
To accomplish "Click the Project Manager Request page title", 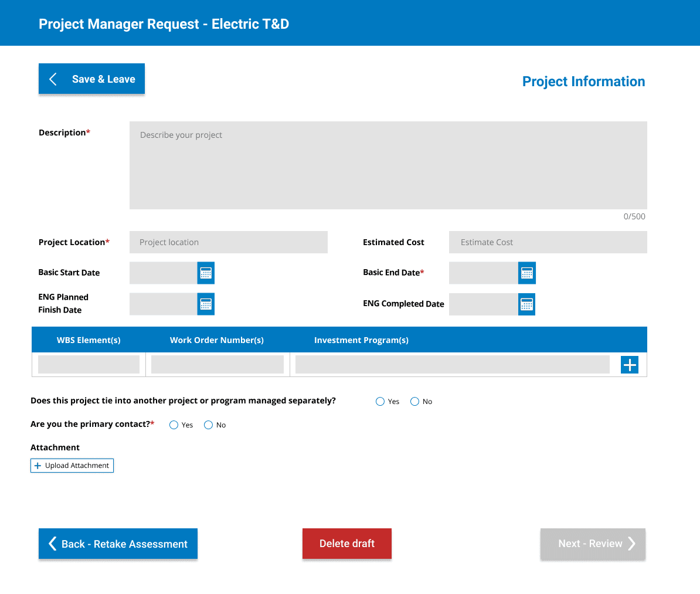I will click(x=164, y=23).
